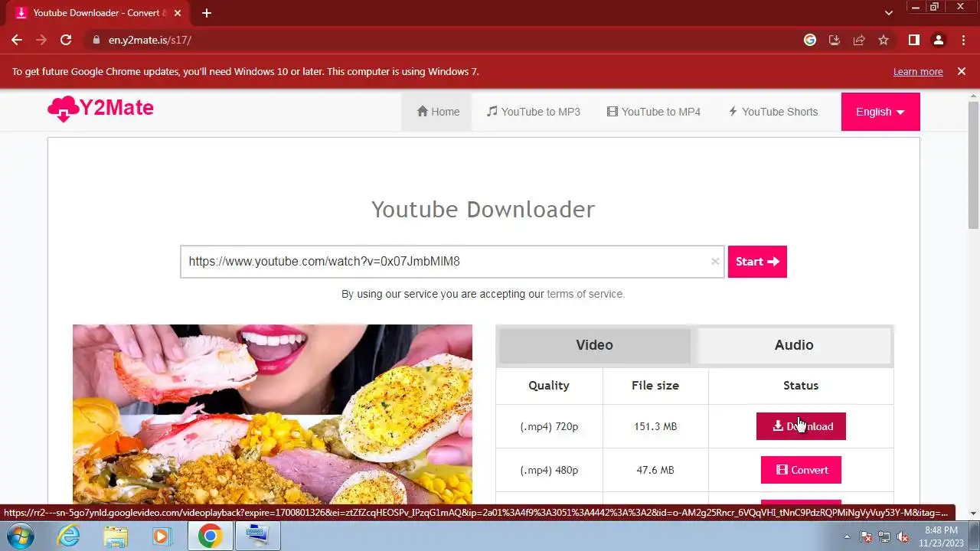This screenshot has width=980, height=551.
Task: Download the 720p mp4 file
Action: [801, 426]
